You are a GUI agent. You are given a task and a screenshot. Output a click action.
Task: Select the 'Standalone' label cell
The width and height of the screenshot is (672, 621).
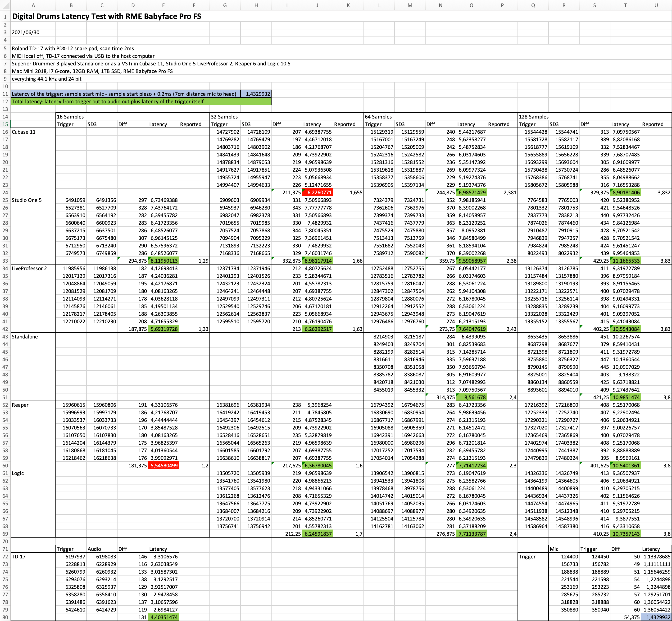pos(25,337)
